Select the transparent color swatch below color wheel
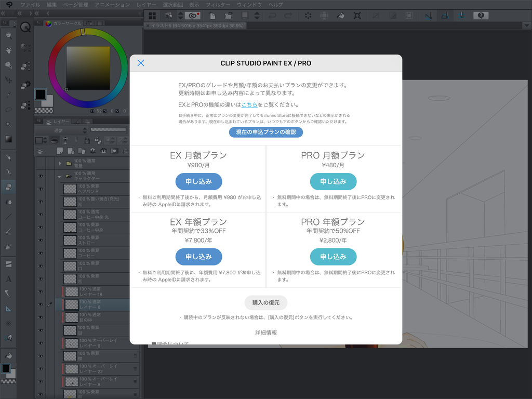Viewport: 532px width, 399px height. (44, 111)
